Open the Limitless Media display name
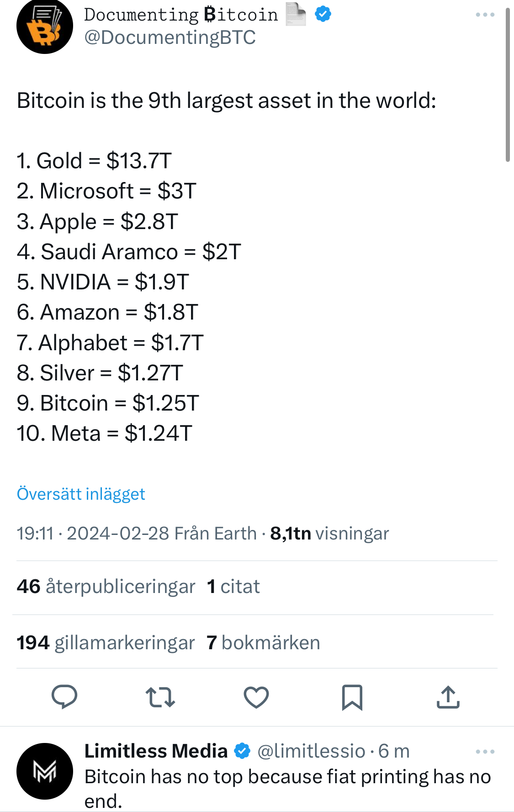514x812 pixels. 156,751
